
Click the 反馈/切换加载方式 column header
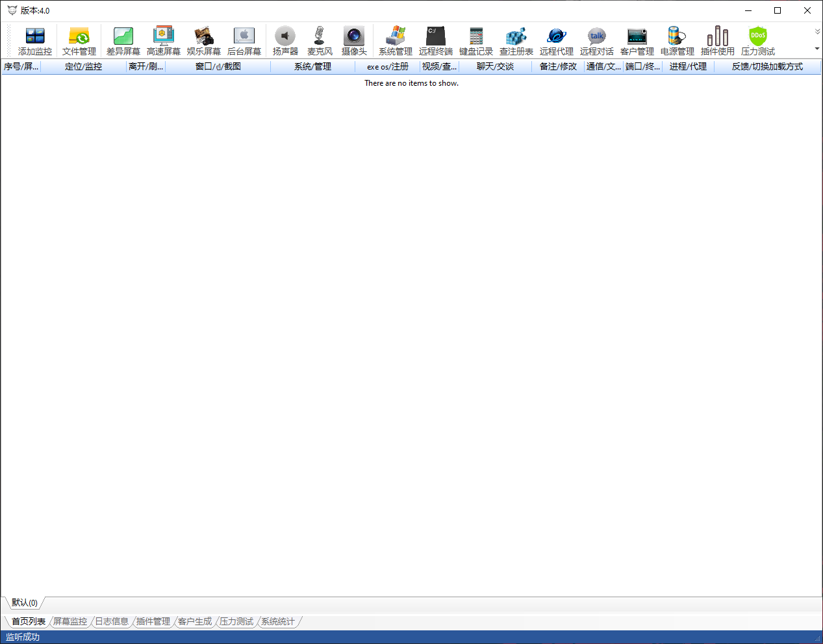[767, 66]
